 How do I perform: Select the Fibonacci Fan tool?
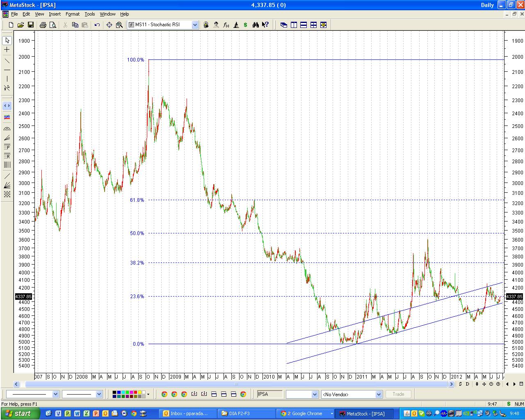coord(7,138)
